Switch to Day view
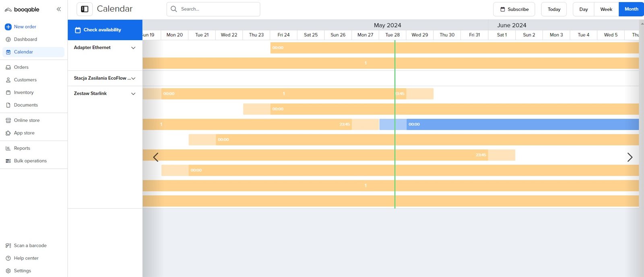This screenshot has width=644, height=277. (x=583, y=9)
